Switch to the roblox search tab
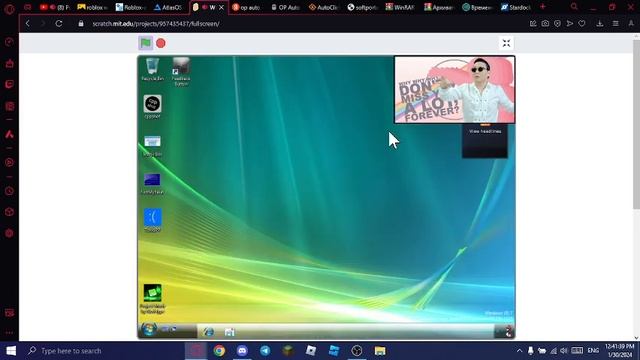This screenshot has height=360, width=640. click(93, 7)
